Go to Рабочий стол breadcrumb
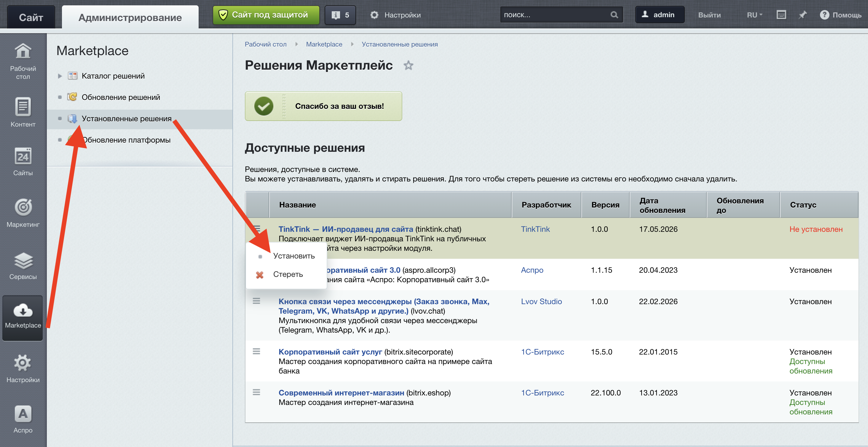Viewport: 868px width, 447px height. coord(266,44)
